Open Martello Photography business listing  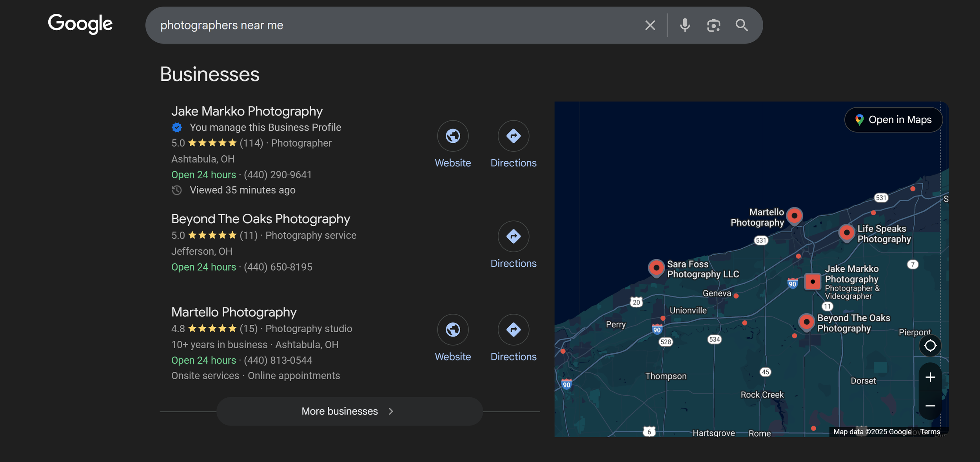click(234, 312)
